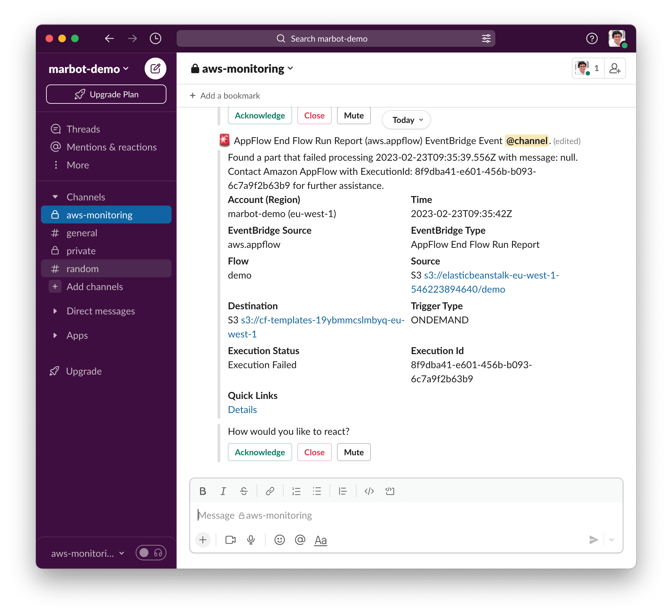672x616 pixels.
Task: Apply strikethrough formatting in composer
Action: [x=244, y=491]
